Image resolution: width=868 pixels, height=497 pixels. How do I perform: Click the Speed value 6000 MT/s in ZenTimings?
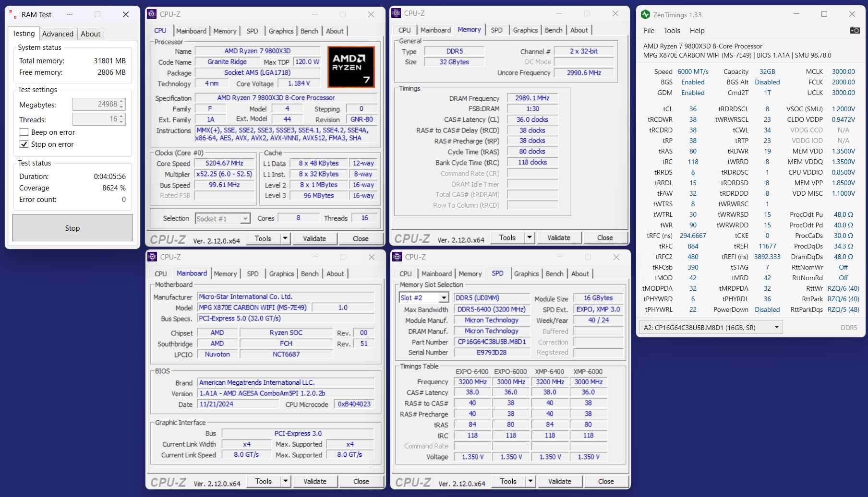pyautogui.click(x=693, y=71)
